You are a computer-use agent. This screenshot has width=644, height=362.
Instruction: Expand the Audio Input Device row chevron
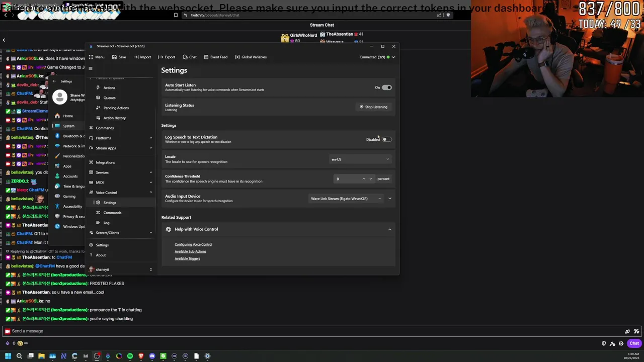389,199
